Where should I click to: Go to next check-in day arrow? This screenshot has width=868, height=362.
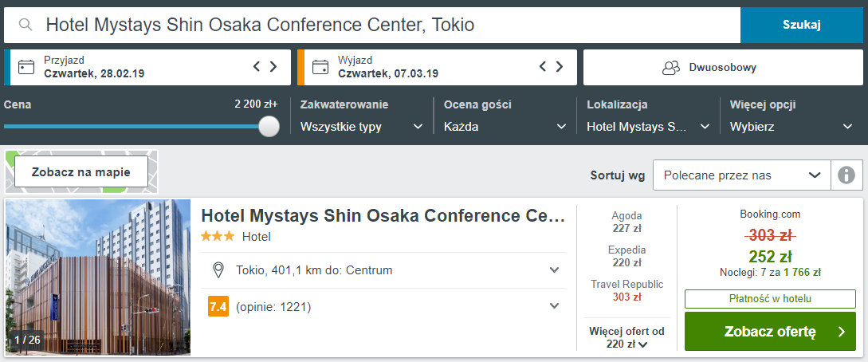[273, 66]
